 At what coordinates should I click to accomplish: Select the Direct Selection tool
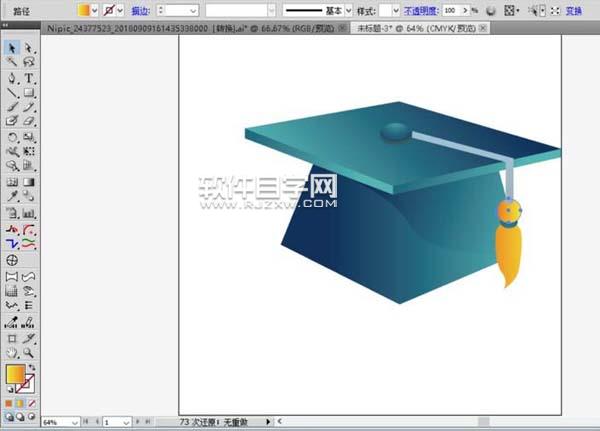[29, 48]
